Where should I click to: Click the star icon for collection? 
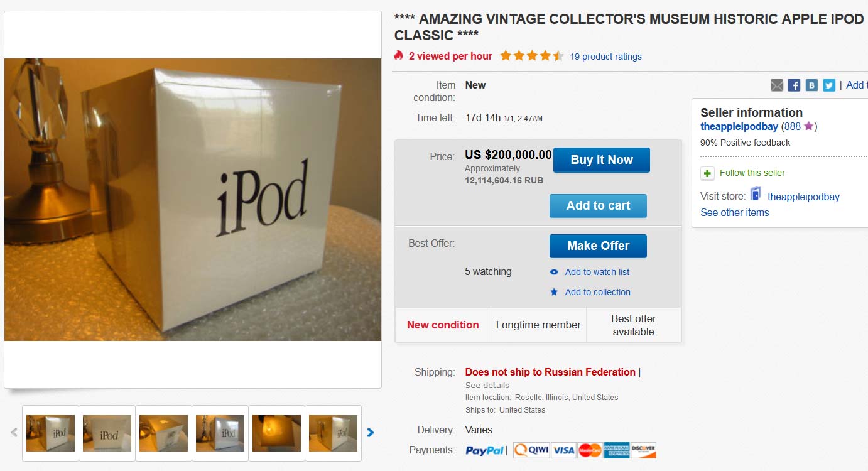(x=554, y=292)
